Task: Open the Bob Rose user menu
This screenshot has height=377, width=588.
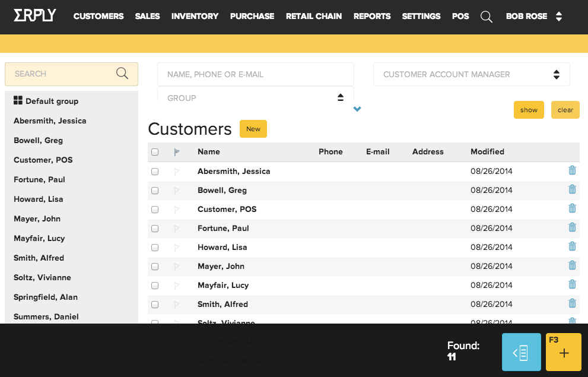Action: pos(533,17)
